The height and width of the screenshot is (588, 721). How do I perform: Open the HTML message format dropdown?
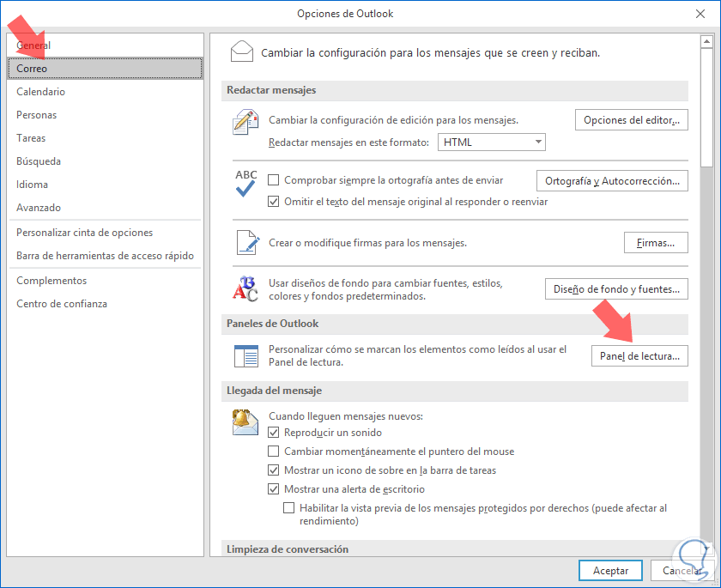[492, 142]
